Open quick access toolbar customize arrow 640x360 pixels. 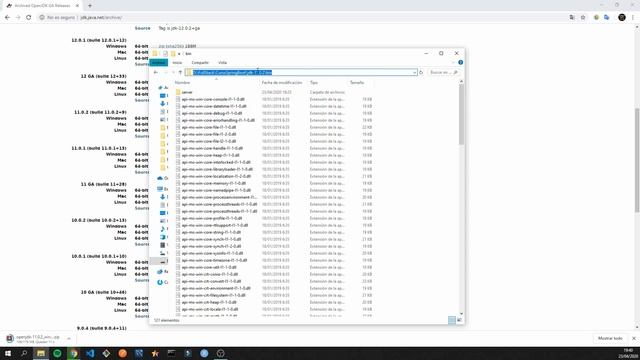[179, 54]
